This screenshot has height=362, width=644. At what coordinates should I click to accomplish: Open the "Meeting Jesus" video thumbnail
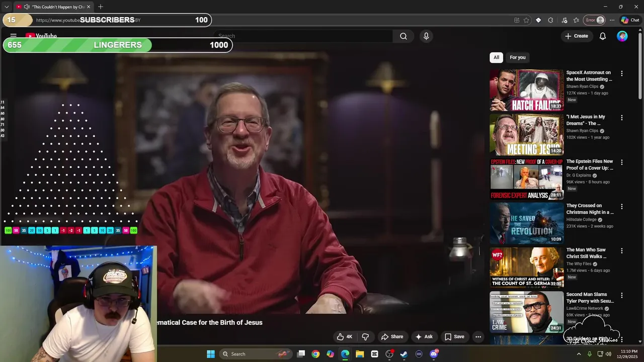tap(526, 135)
